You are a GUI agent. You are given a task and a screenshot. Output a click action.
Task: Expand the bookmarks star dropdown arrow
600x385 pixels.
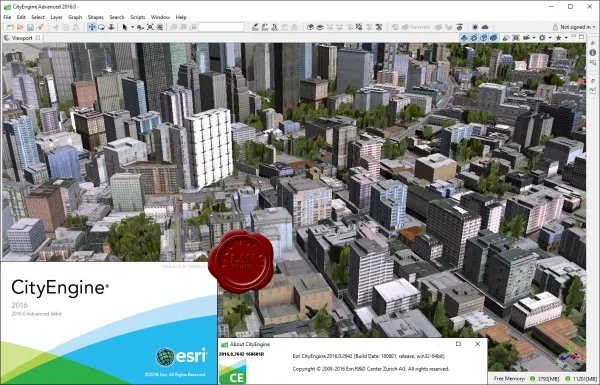[x=566, y=38]
